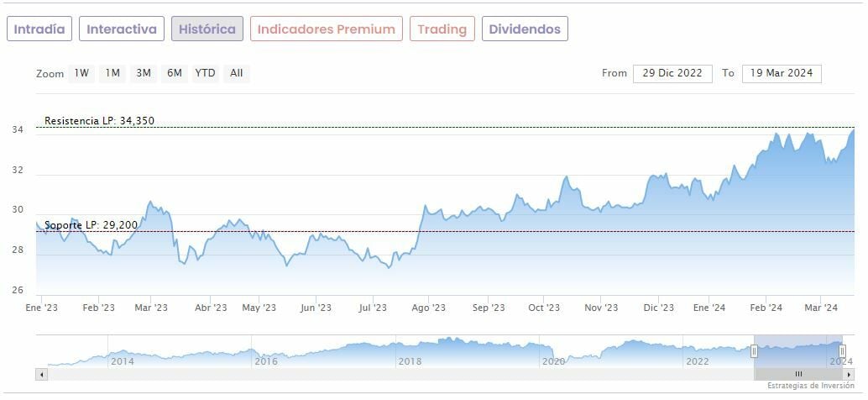
Task: Select 6M zoom period
Action: click(x=175, y=73)
